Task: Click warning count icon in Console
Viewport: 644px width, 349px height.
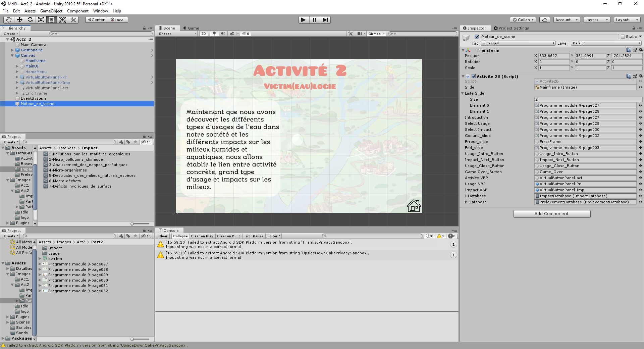Action: (441, 236)
